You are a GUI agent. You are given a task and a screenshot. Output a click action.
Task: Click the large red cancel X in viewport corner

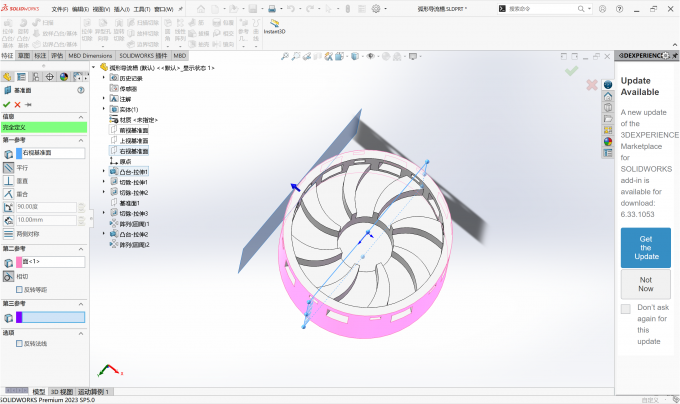592,85
